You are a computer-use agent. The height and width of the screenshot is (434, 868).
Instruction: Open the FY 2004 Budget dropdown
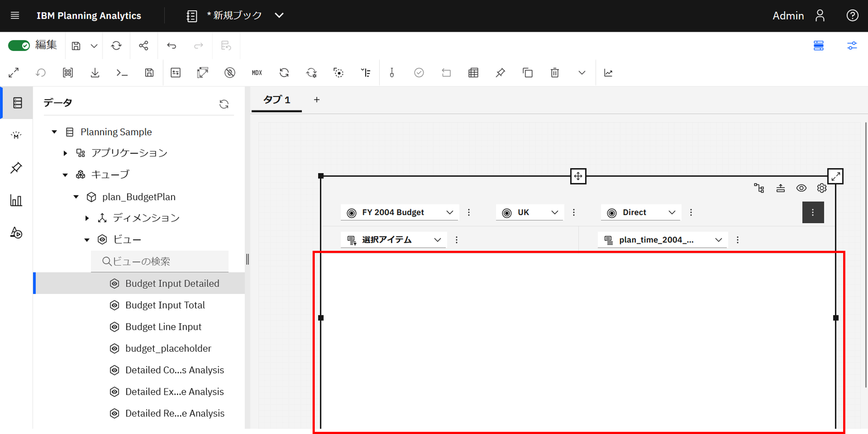(x=400, y=212)
